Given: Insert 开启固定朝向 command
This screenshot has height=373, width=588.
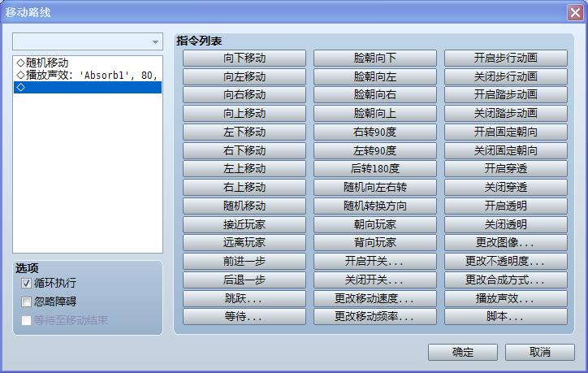Looking at the screenshot, I should pyautogui.click(x=506, y=132).
